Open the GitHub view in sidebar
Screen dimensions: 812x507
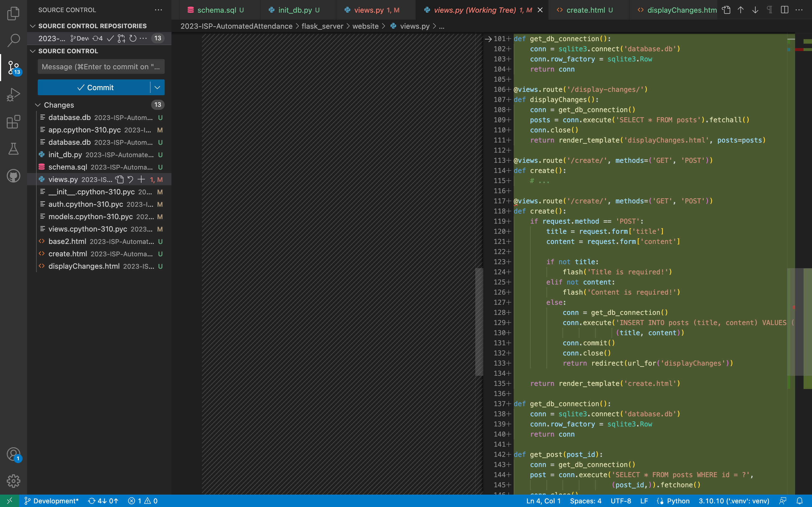pyautogui.click(x=14, y=176)
